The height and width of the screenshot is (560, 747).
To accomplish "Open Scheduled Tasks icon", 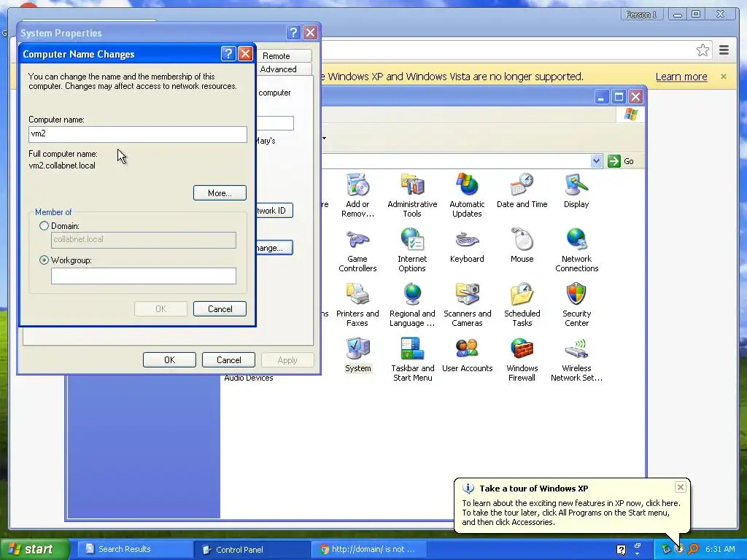I will tap(522, 305).
